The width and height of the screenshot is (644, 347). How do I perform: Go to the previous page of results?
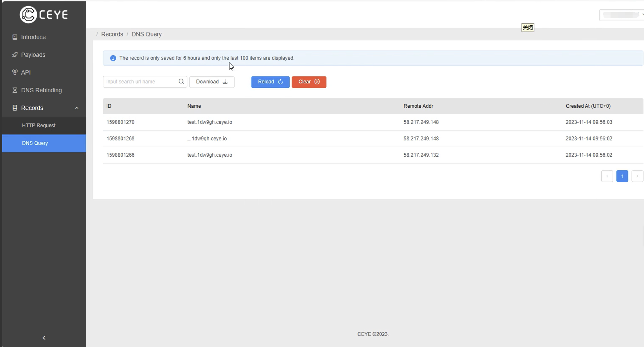[607, 176]
